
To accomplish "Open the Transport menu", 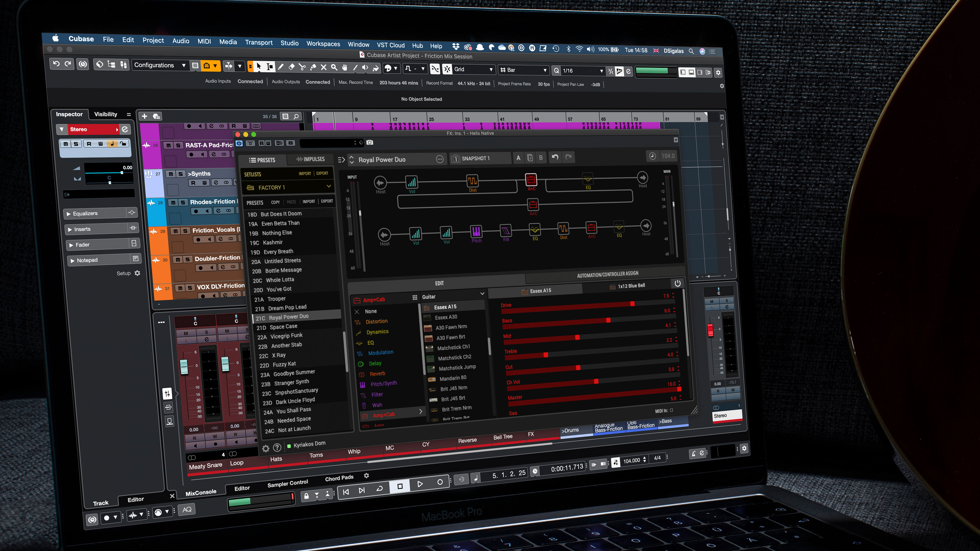I will 259,43.
